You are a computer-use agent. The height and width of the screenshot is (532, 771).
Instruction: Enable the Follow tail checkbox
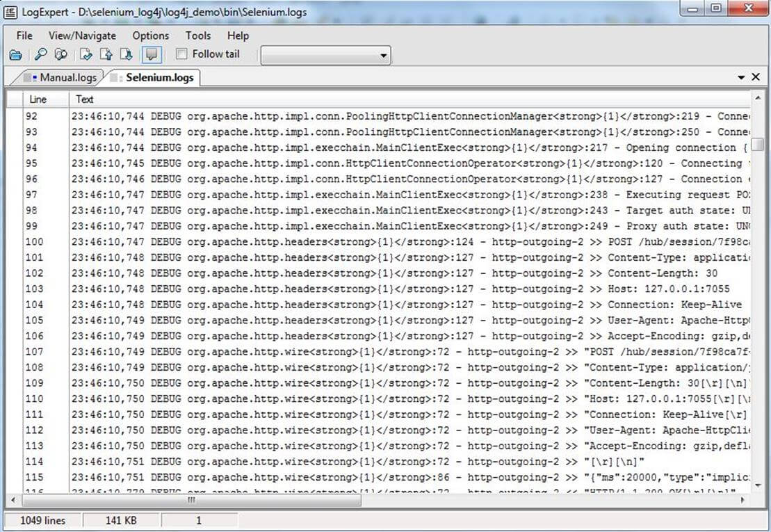[181, 54]
